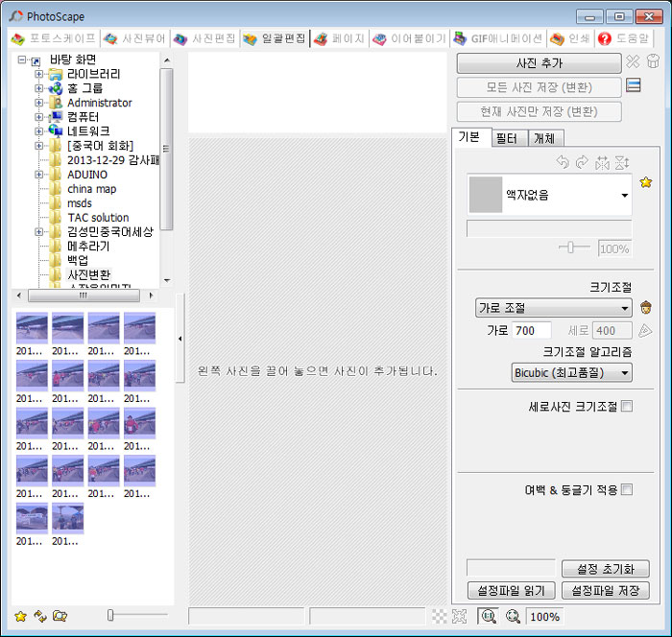Click the 설정 초기화 button
This screenshot has height=637, width=672.
[x=605, y=569]
